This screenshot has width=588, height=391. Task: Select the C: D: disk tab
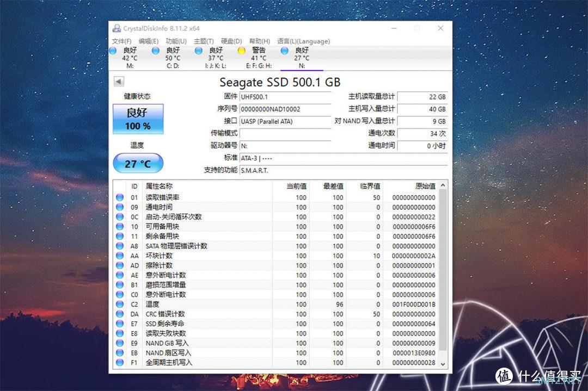(173, 58)
